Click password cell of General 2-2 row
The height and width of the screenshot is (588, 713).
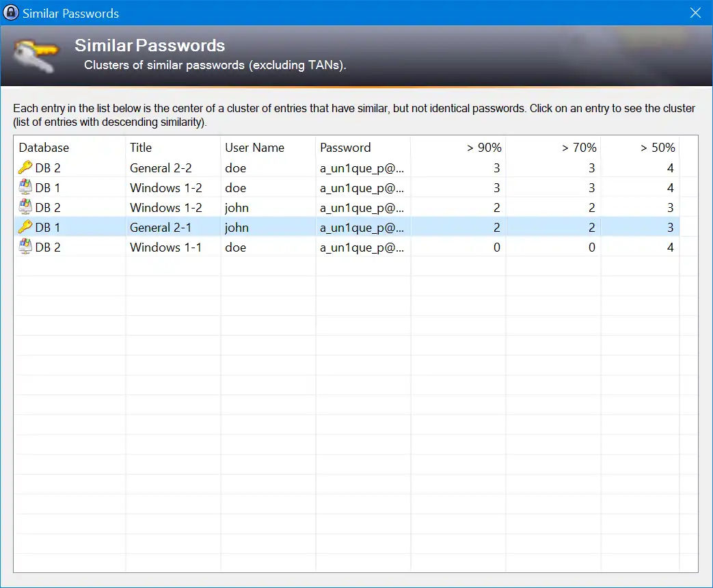point(362,168)
